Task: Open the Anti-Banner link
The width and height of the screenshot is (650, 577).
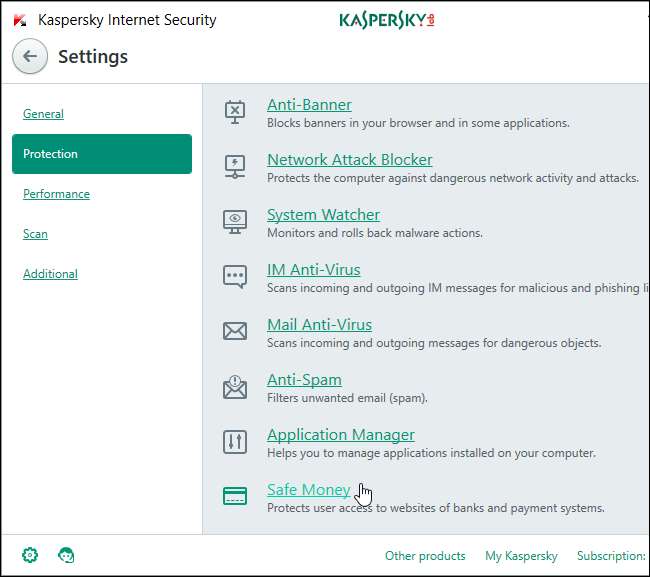Action: coord(309,105)
